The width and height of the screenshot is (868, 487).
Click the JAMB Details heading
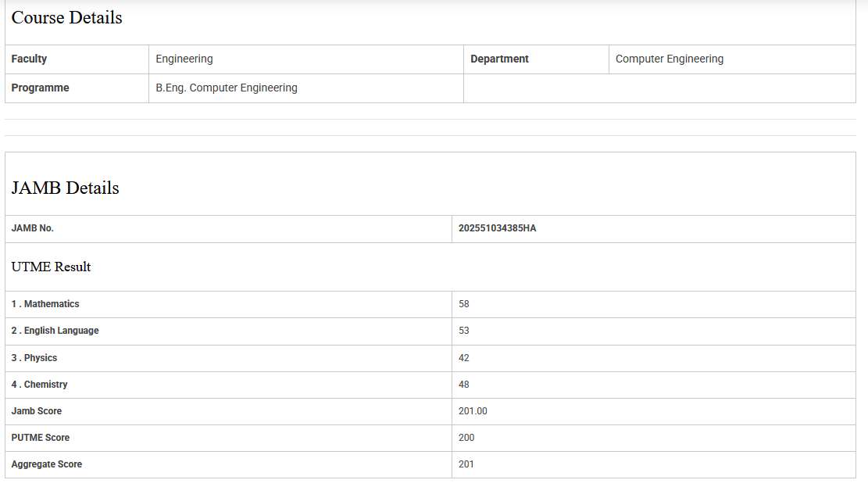click(x=66, y=188)
